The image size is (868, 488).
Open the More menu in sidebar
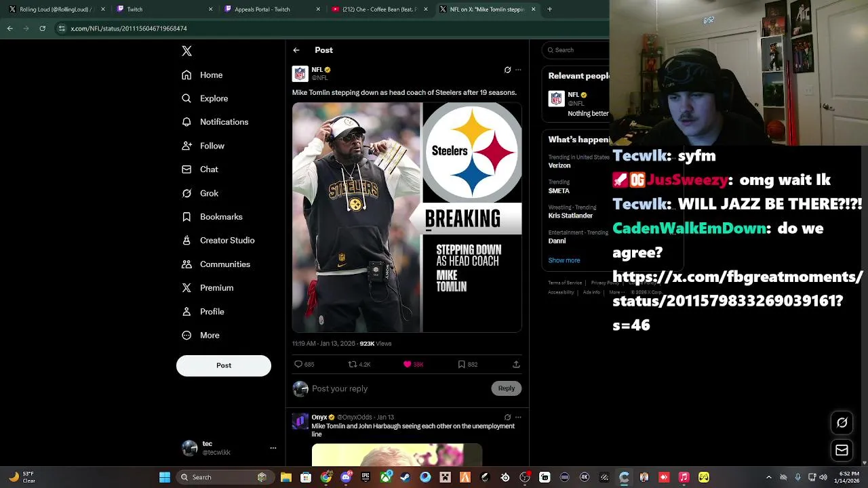click(201, 335)
